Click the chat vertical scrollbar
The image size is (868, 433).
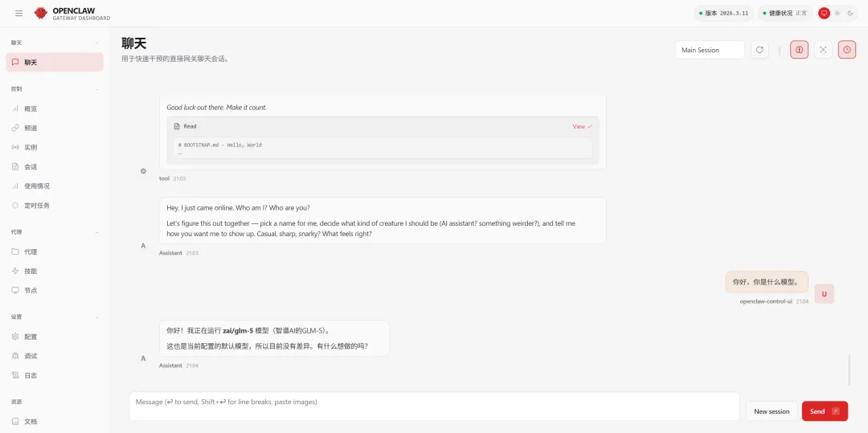coord(850,370)
